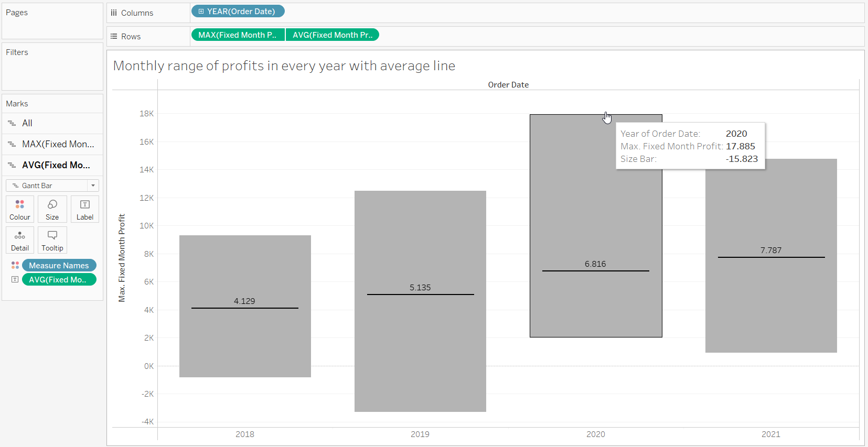Image resolution: width=868 pixels, height=447 pixels.
Task: Click the Gantt icon beside AVG(Fixed Mo... tab
Action: pos(12,165)
